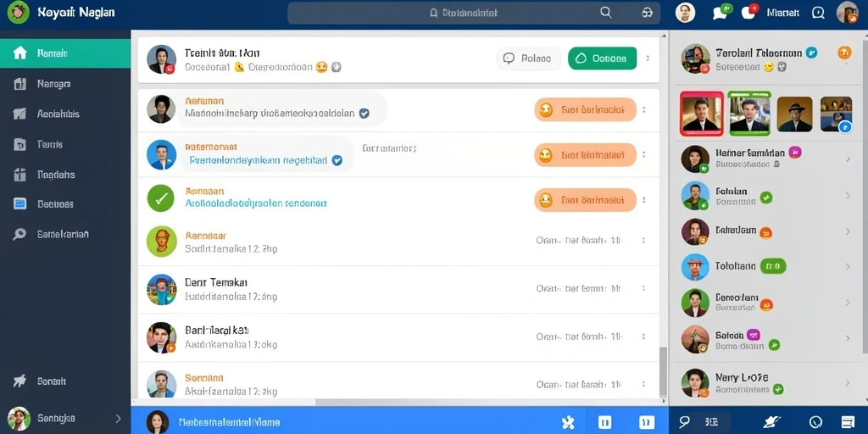The height and width of the screenshot is (434, 868).
Task: Click the verified check badge in the Aeranan row
Action: (x=364, y=114)
